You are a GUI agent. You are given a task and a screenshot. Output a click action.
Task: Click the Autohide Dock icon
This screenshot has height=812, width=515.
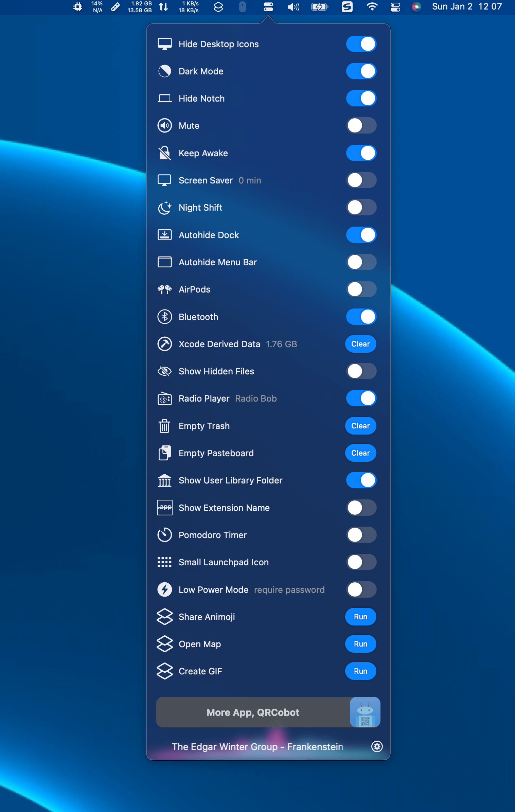click(x=165, y=235)
